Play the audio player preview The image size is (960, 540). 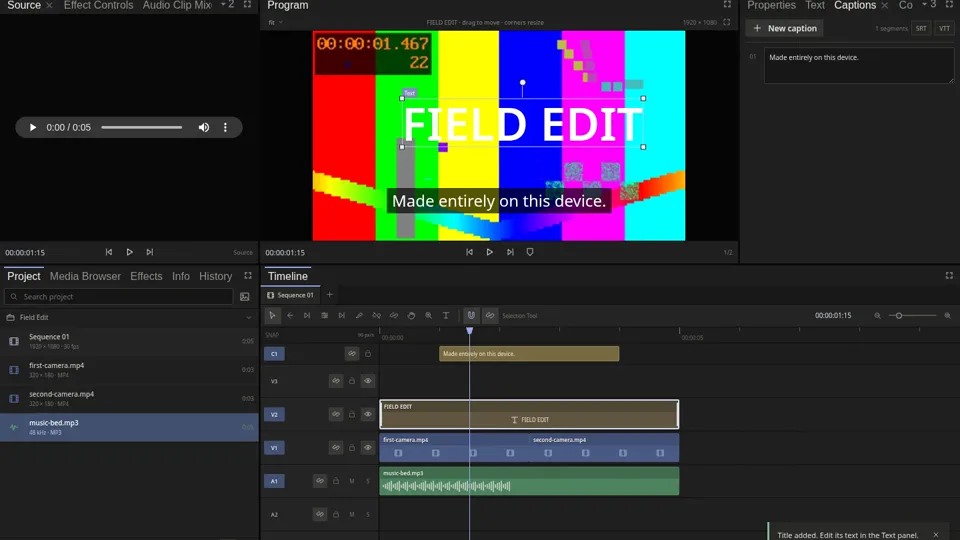(32, 127)
